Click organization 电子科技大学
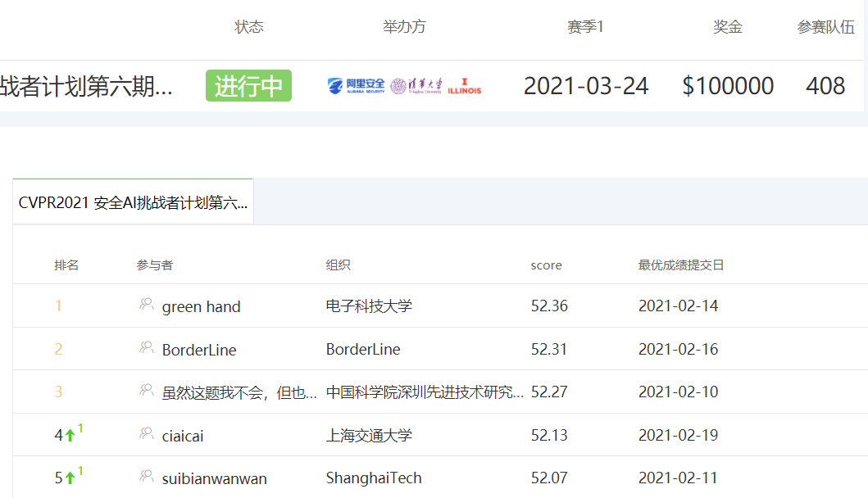 point(369,306)
